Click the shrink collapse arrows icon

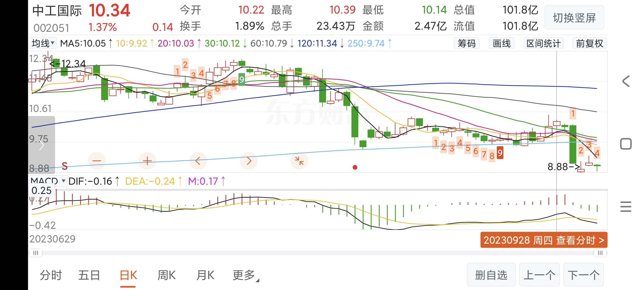click(x=299, y=161)
